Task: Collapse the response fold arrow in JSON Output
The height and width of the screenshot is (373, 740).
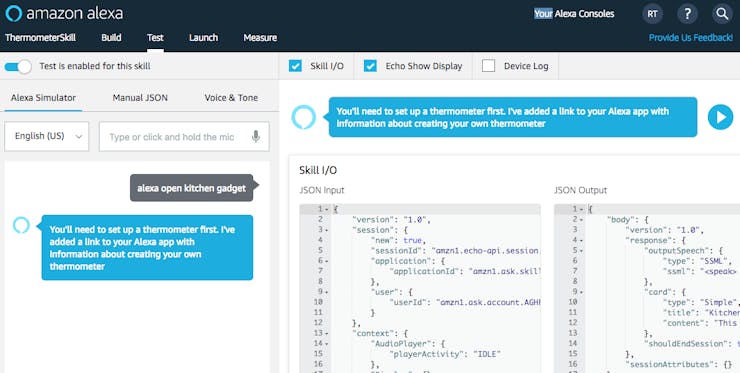Action: tap(581, 240)
